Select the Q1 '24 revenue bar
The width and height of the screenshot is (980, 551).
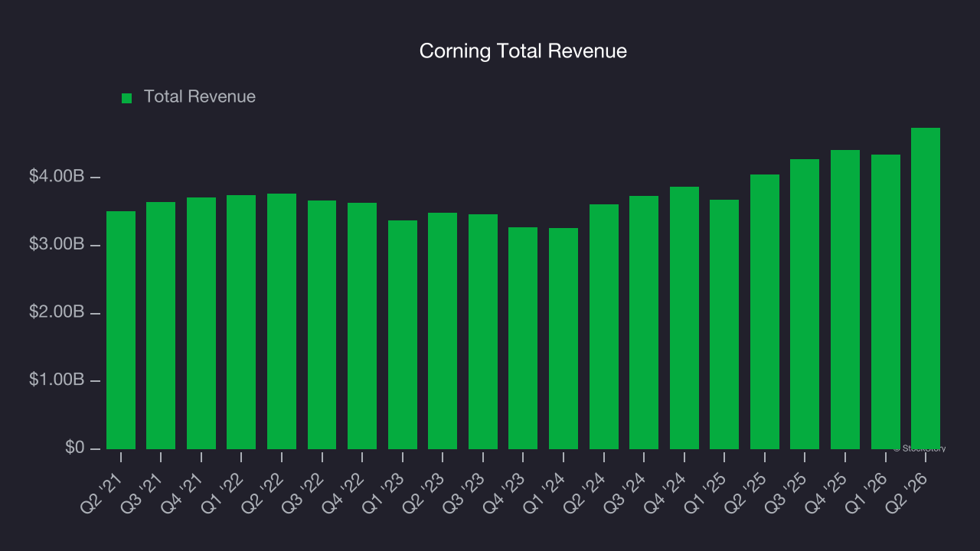[563, 338]
